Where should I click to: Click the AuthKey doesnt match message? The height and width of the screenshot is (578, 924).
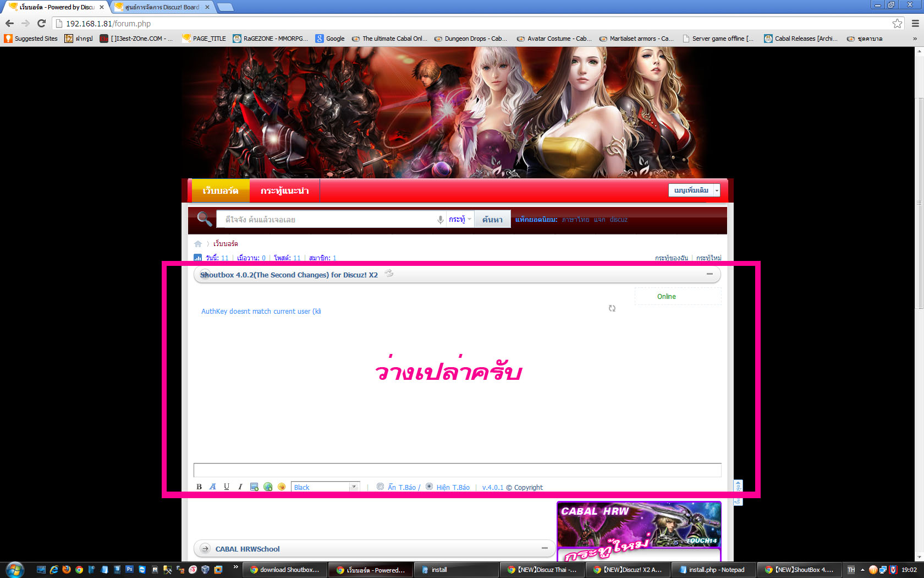(x=261, y=312)
